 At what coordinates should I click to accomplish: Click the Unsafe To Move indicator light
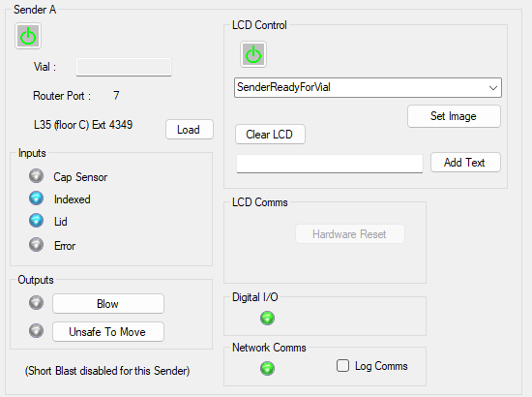tap(36, 331)
